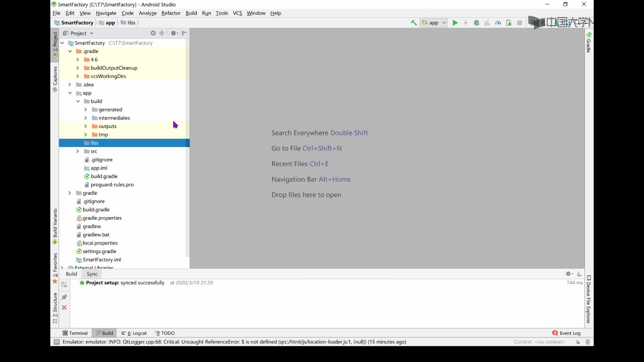Viewport: 644px width, 362px height.
Task: Open the Terminal tool window
Action: [x=75, y=333]
